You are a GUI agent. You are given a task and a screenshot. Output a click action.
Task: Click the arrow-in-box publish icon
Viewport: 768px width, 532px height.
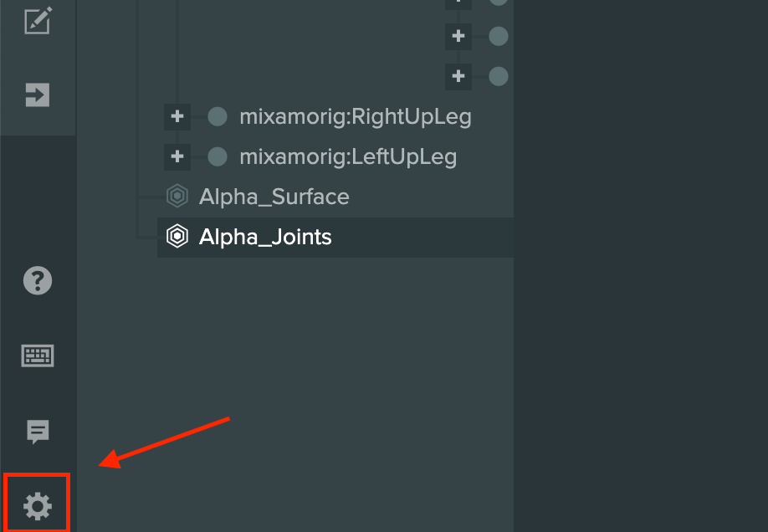point(38,95)
